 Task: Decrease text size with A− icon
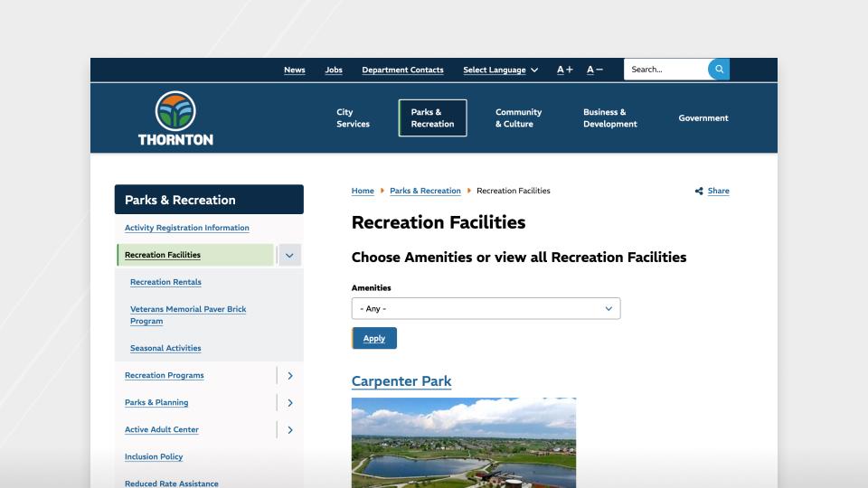click(594, 70)
